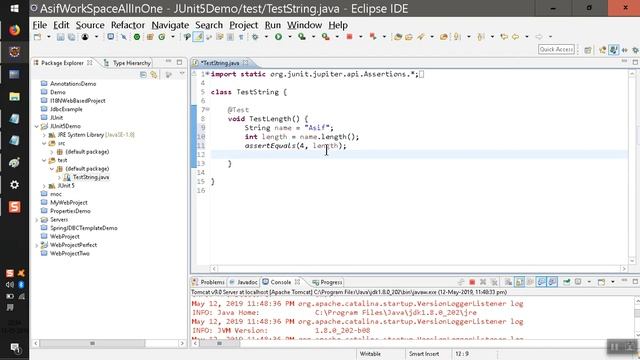
Task: Toggle Link with Editor in Package Explorer
Action: pos(154,74)
